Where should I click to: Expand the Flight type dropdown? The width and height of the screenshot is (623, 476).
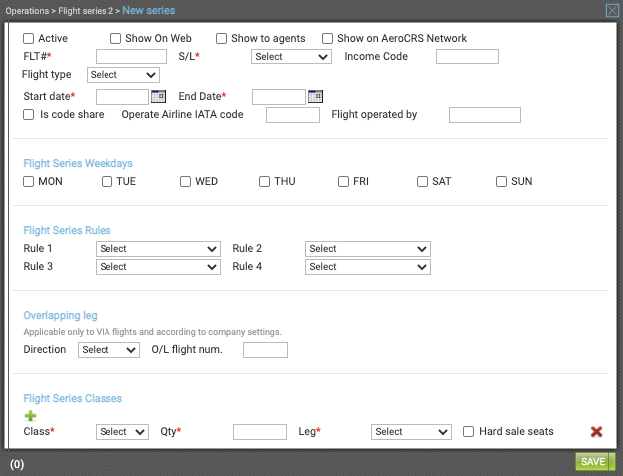pos(123,75)
